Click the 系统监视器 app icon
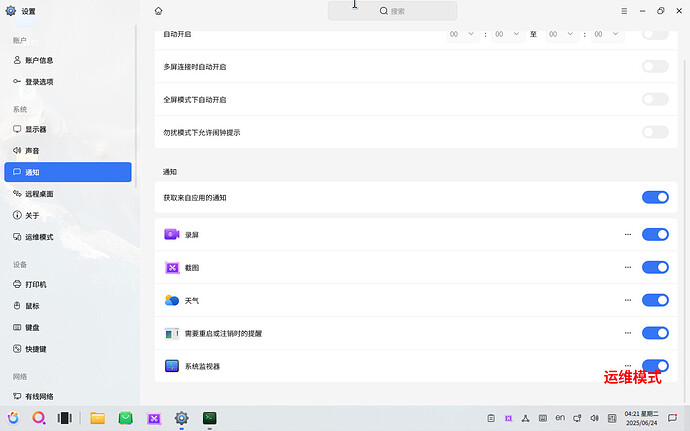Image resolution: width=690 pixels, height=431 pixels. click(x=172, y=366)
